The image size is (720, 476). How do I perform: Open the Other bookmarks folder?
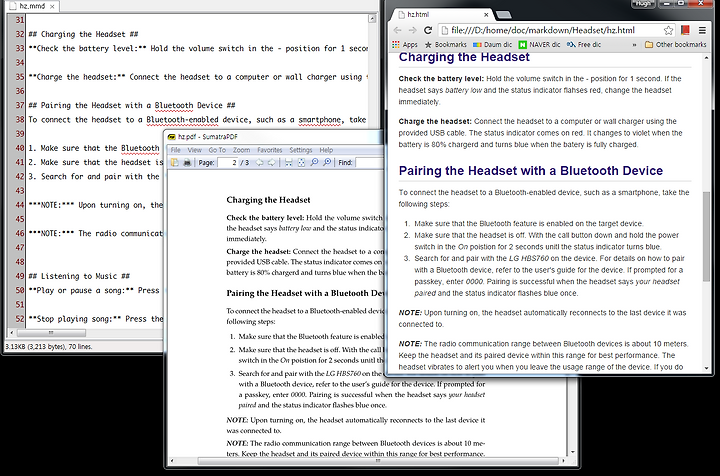coord(675,45)
